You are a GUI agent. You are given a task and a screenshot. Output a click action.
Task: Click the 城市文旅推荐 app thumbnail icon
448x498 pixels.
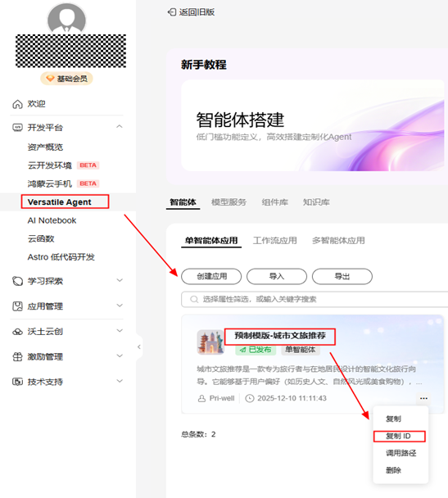pyautogui.click(x=210, y=342)
